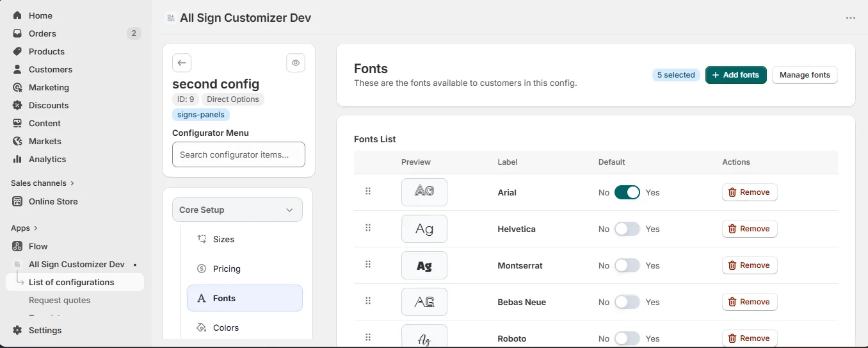Click the Analytics bar chart icon

tap(17, 159)
